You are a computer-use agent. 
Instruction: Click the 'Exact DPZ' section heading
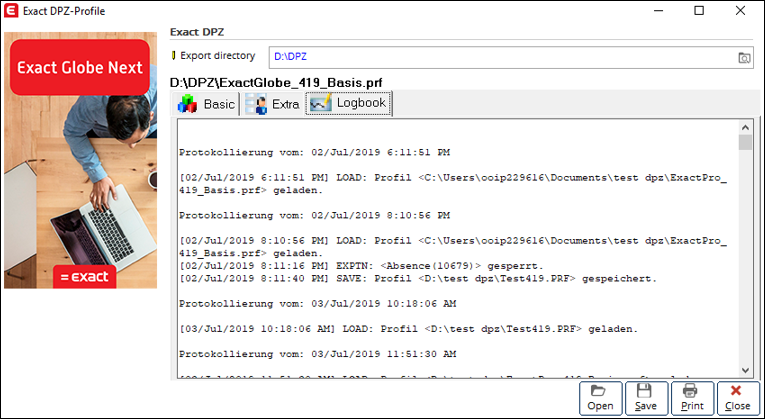(197, 32)
